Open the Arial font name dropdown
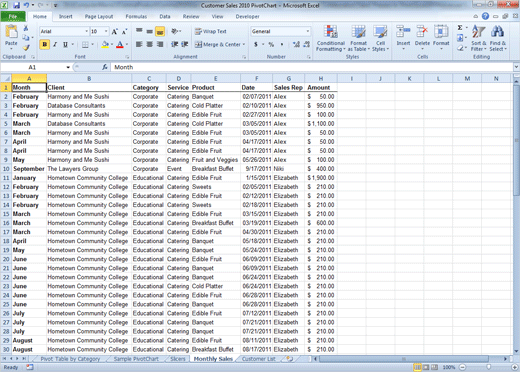The width and height of the screenshot is (520, 372). (86, 31)
